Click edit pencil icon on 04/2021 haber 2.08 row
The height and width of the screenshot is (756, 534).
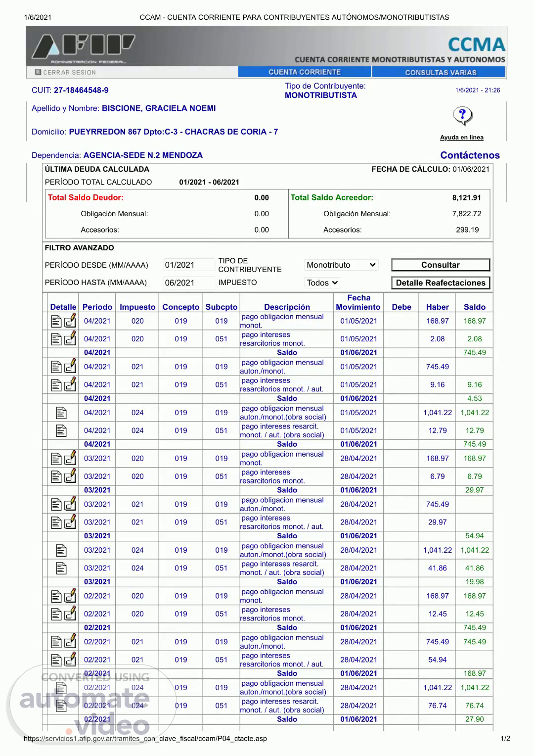click(x=70, y=338)
